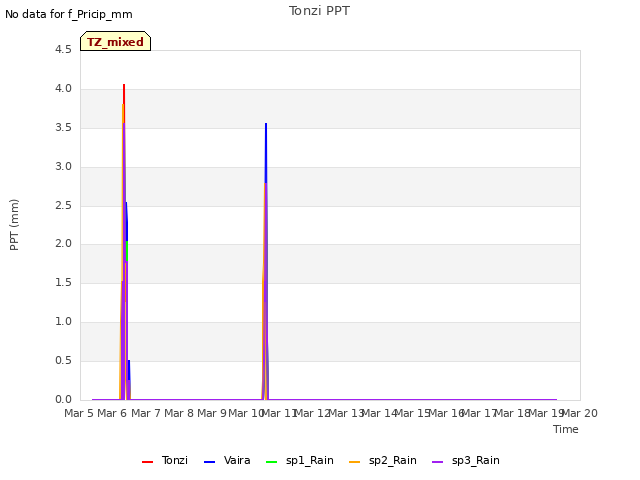Select the Tonzi PPT chart title

click(320, 11)
